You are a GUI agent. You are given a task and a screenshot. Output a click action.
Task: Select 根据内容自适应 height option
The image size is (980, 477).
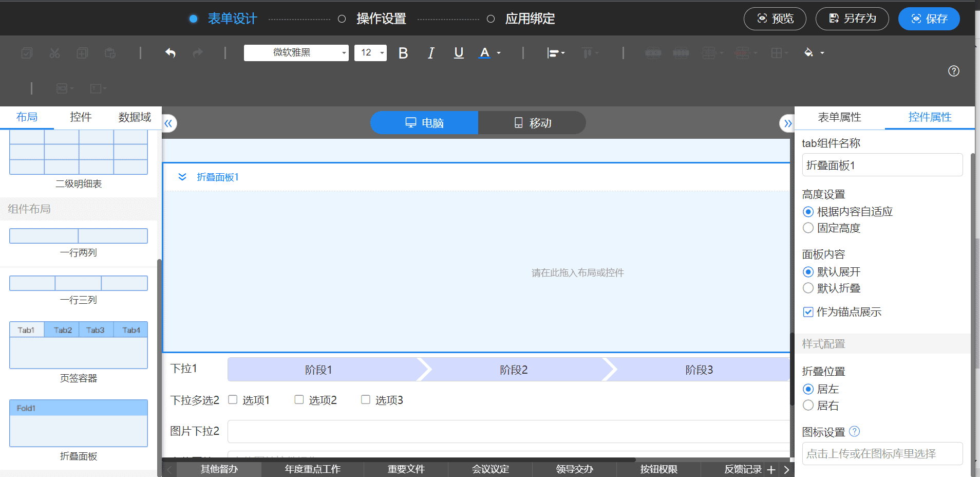pyautogui.click(x=808, y=212)
